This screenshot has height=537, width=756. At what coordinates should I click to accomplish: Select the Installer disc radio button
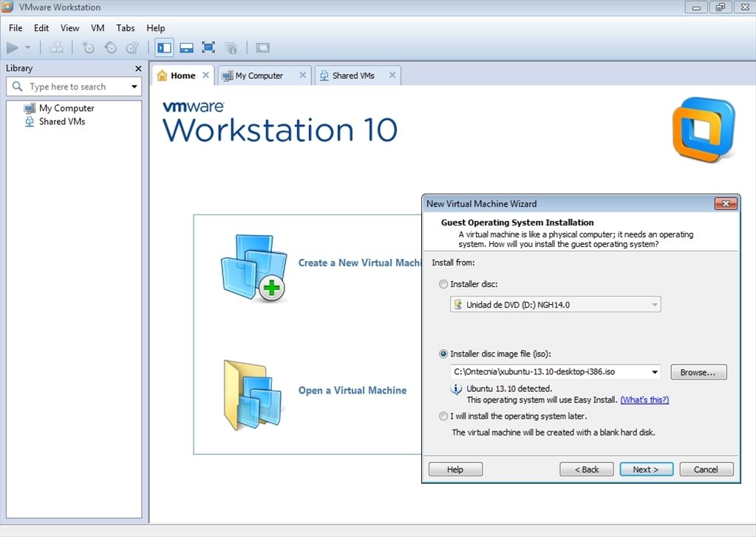point(443,284)
